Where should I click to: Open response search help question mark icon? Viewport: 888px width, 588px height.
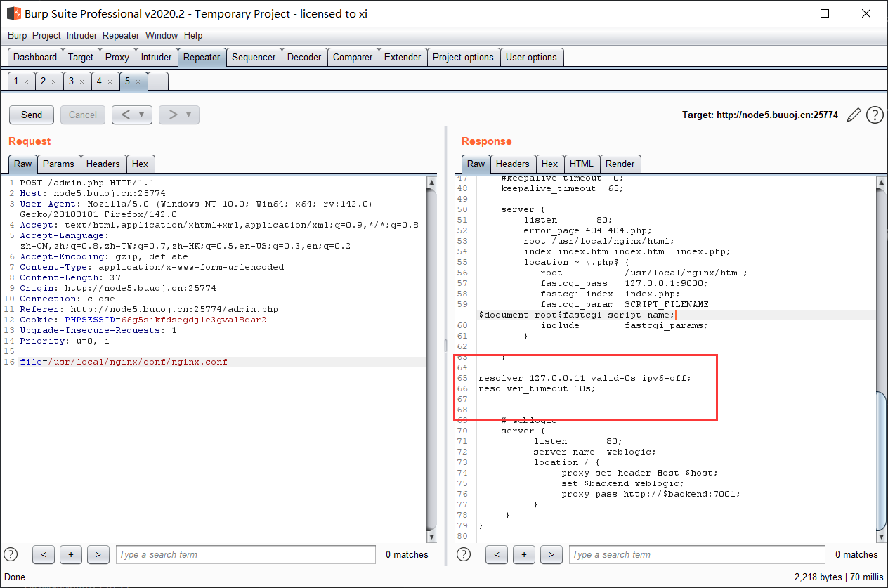(464, 554)
